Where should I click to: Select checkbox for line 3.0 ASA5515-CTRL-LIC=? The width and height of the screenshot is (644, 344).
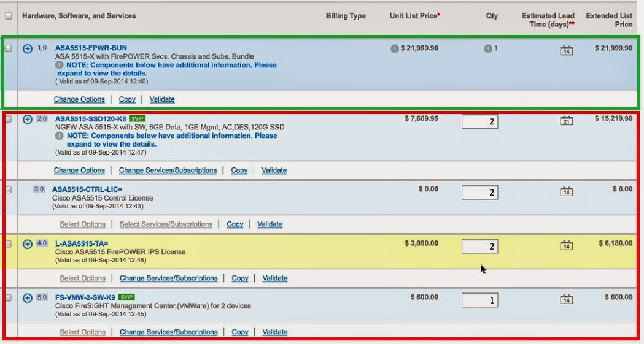pos(8,189)
